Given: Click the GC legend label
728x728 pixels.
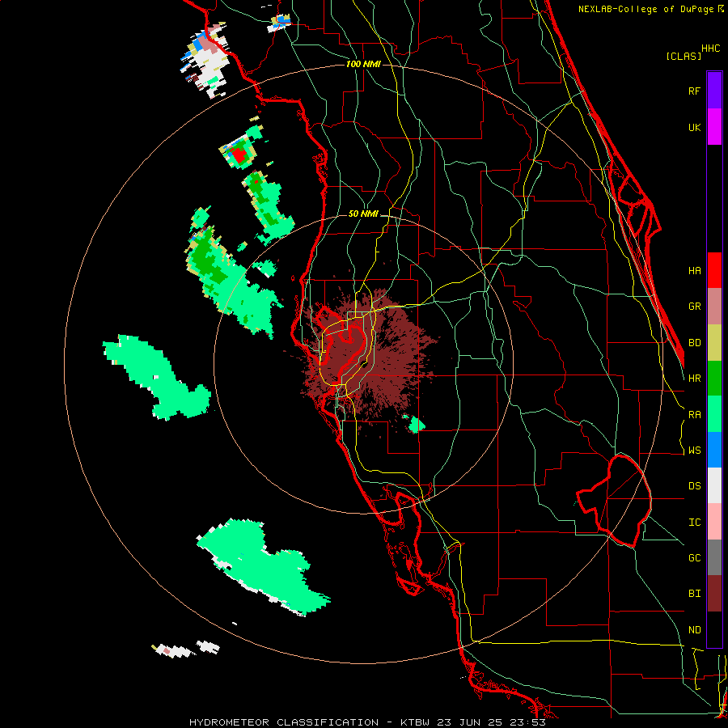Looking at the screenshot, I should [x=694, y=557].
